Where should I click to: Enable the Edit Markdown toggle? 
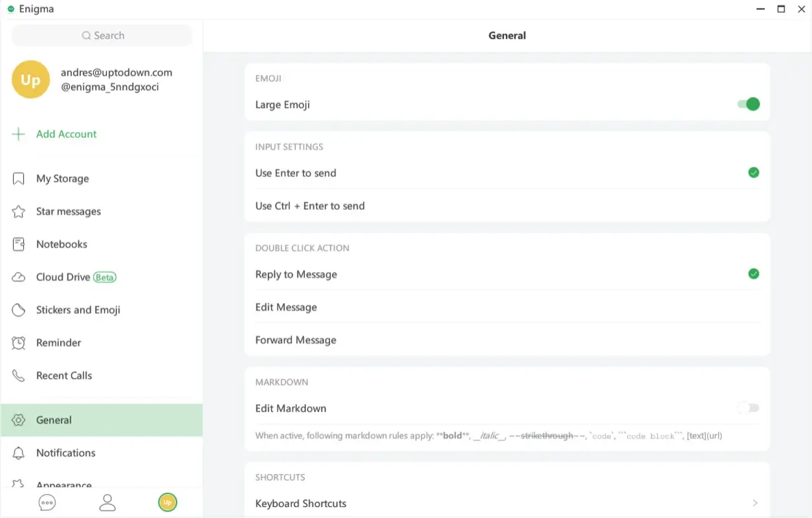point(747,408)
